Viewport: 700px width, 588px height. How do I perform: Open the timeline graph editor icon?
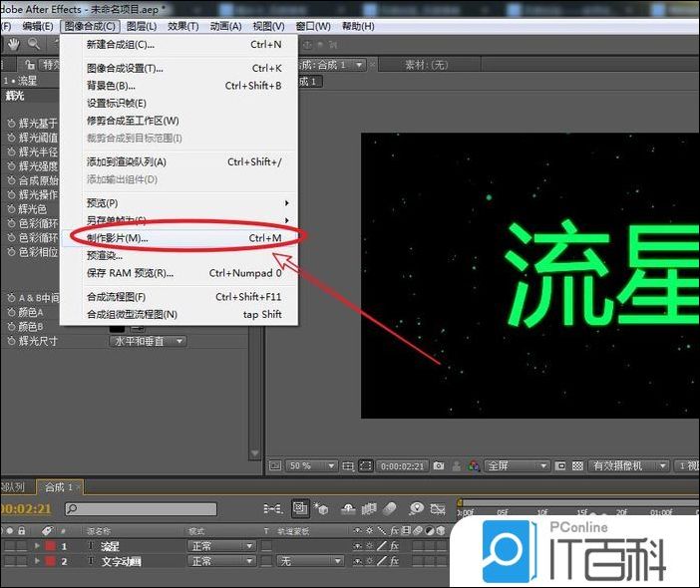coord(438,508)
